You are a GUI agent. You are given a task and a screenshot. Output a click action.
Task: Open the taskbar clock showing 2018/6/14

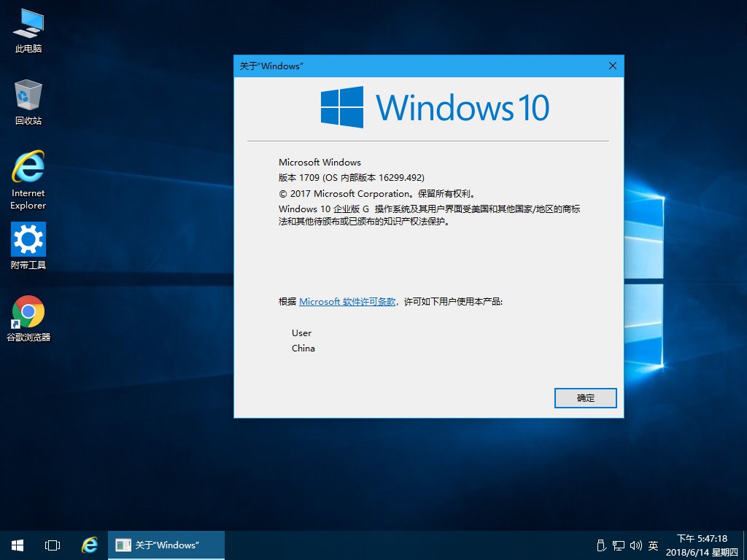tap(703, 545)
